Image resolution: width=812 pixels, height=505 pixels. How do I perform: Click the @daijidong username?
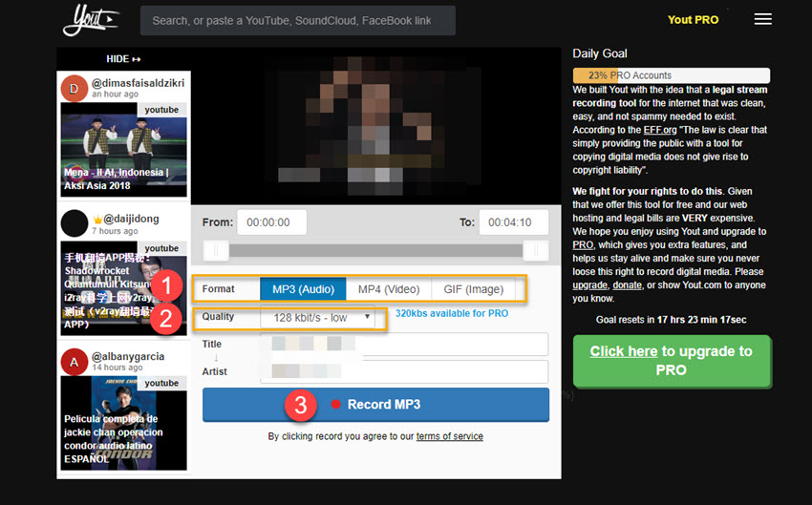pyautogui.click(x=131, y=219)
